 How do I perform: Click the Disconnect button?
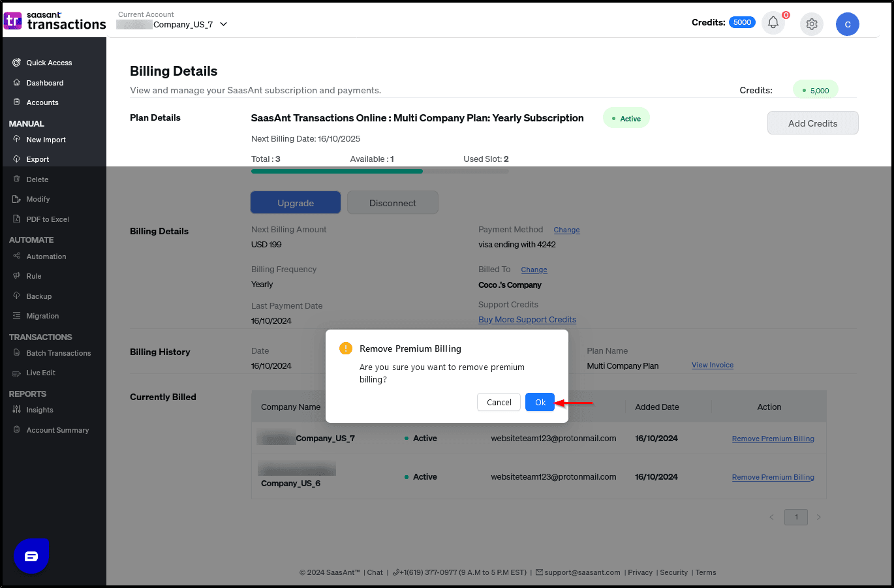tap(392, 202)
